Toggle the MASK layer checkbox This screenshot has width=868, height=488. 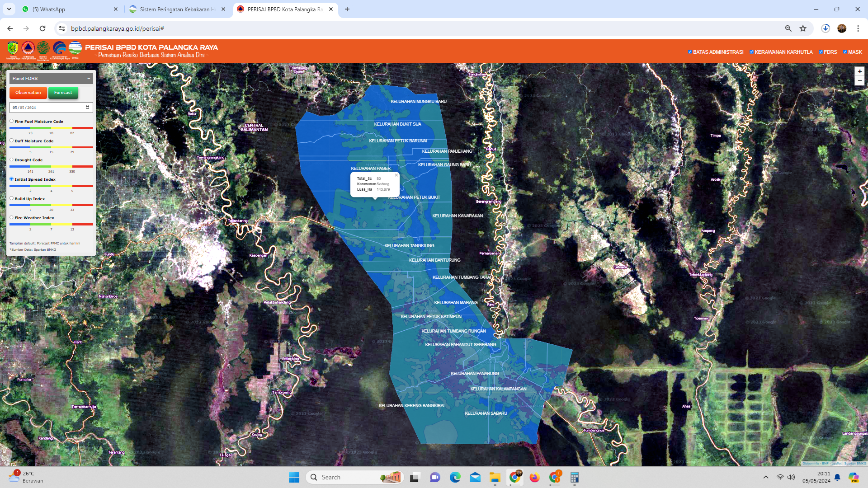point(845,52)
